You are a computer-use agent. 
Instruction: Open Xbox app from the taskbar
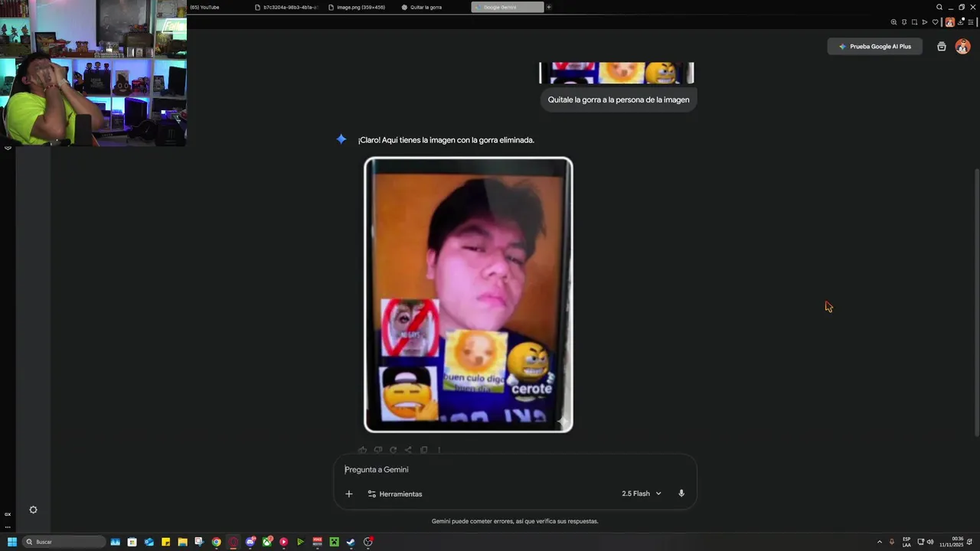(267, 542)
